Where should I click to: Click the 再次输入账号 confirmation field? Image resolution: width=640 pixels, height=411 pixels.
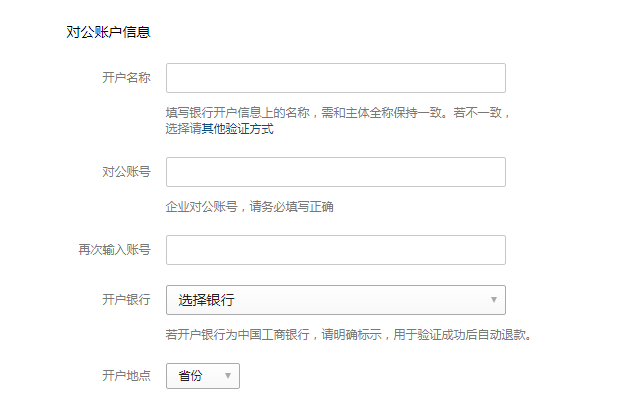click(x=335, y=250)
